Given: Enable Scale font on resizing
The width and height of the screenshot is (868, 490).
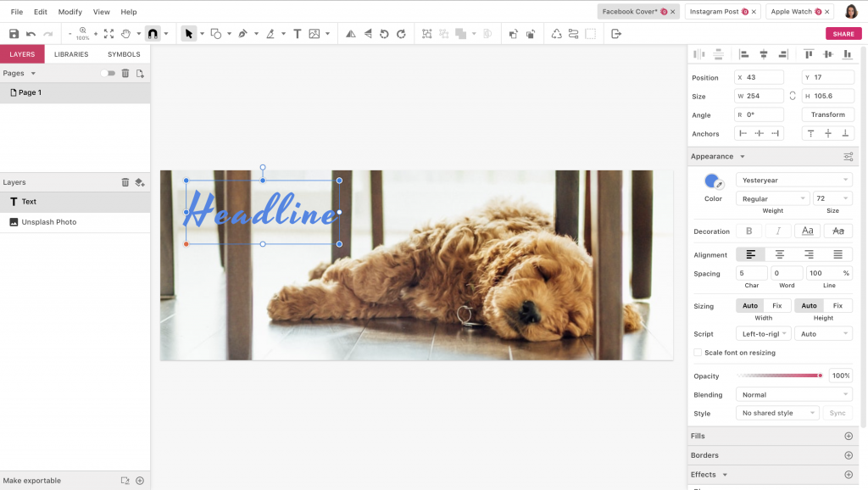Looking at the screenshot, I should coord(696,353).
